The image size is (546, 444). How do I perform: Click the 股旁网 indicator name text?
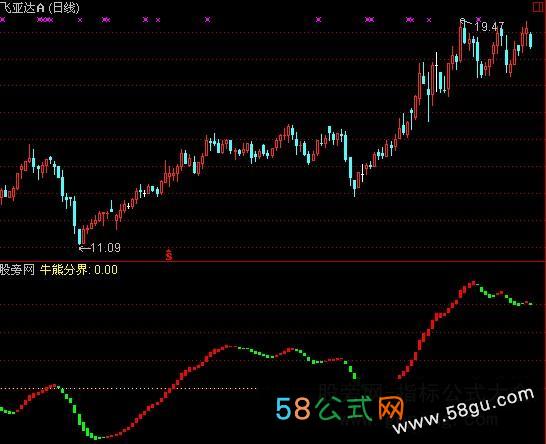[x=17, y=270]
